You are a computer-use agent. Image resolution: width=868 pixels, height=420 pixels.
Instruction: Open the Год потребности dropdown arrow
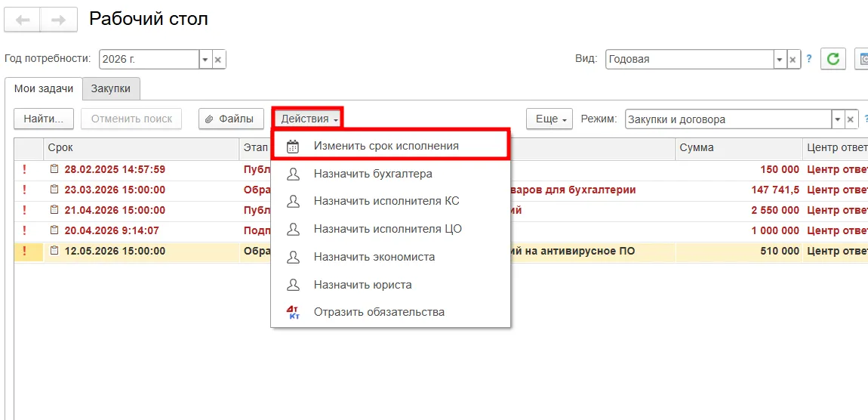205,59
